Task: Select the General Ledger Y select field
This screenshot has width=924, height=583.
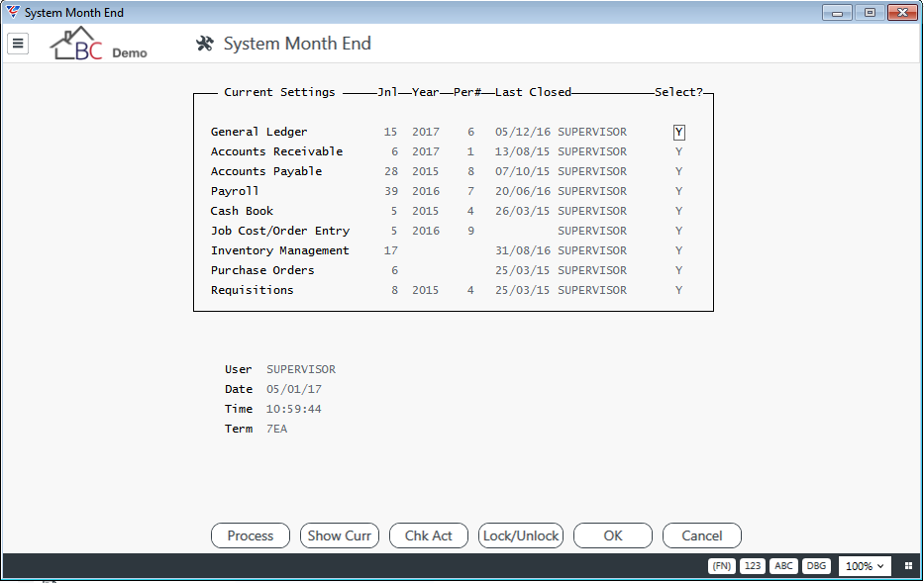Action: 678,132
